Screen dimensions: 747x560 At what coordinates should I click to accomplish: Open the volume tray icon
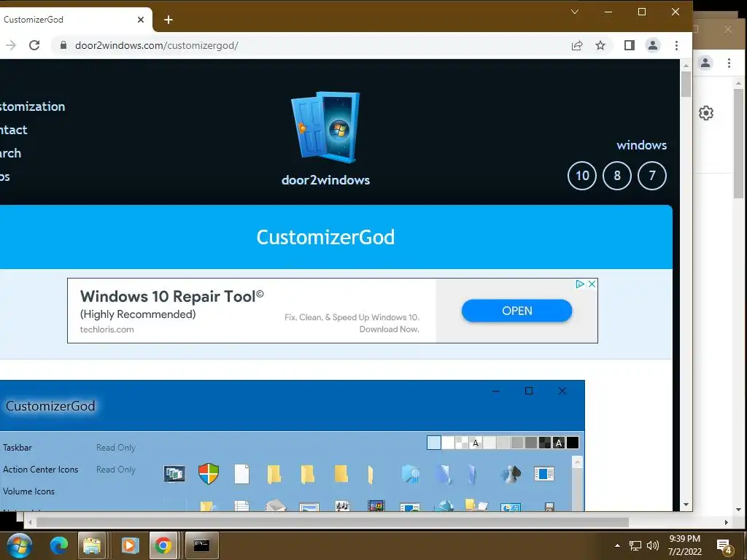[653, 545]
